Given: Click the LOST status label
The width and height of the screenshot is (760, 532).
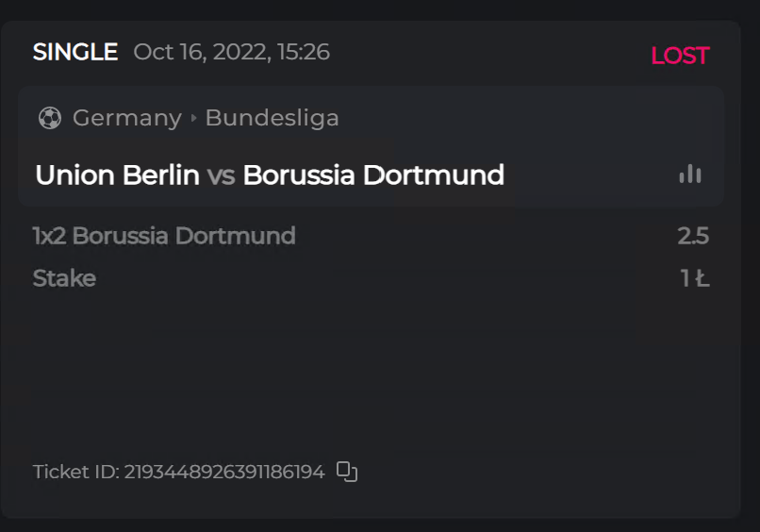Looking at the screenshot, I should point(679,56).
